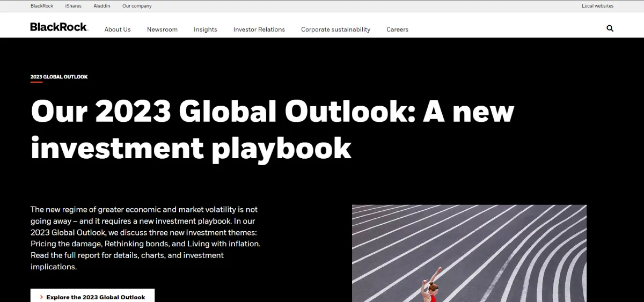
Task: Open the Insights menu
Action: click(x=206, y=30)
